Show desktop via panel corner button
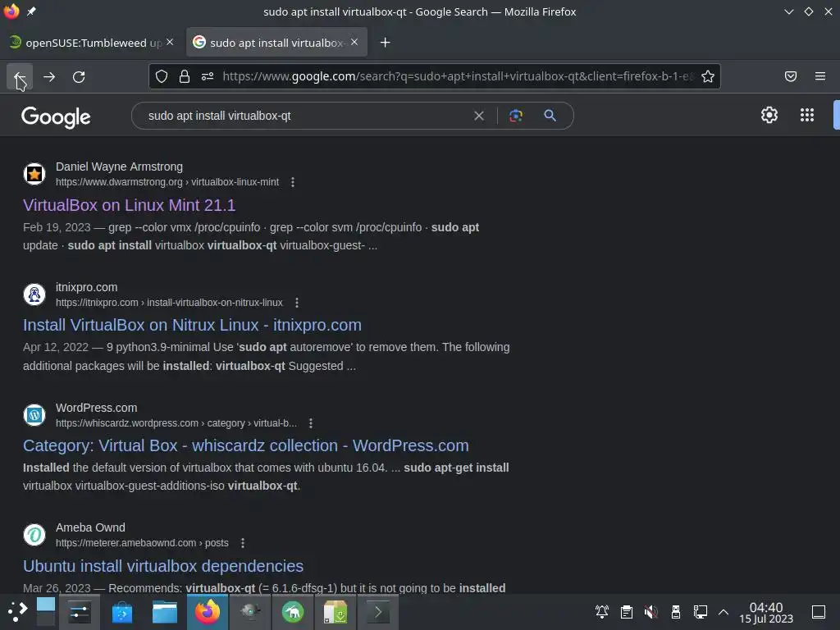 pyautogui.click(x=819, y=612)
